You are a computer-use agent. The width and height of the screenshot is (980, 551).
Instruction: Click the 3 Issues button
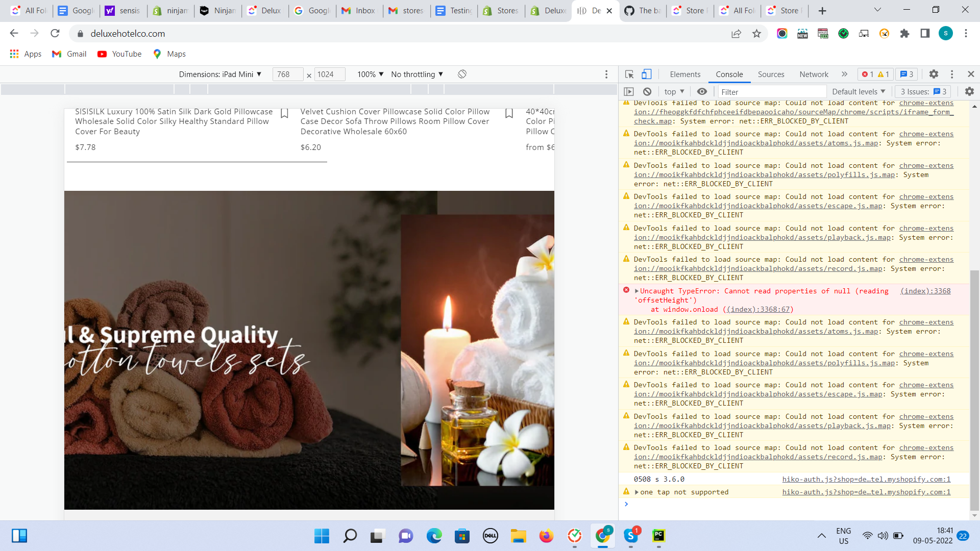pos(923,92)
